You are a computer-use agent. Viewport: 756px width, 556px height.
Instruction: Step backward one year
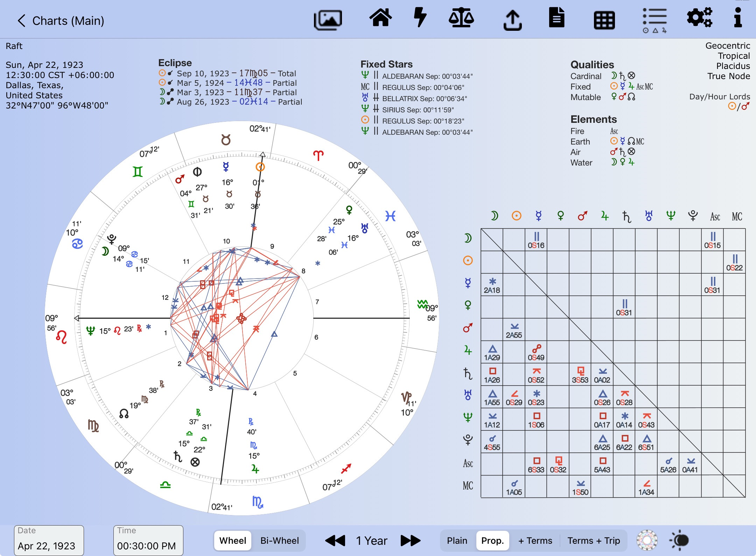(x=335, y=541)
